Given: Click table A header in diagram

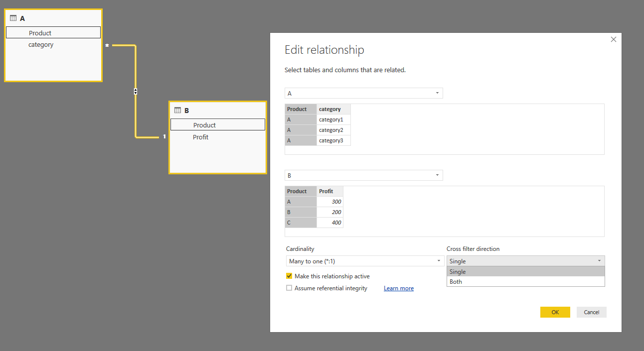Looking at the screenshot, I should (x=53, y=18).
